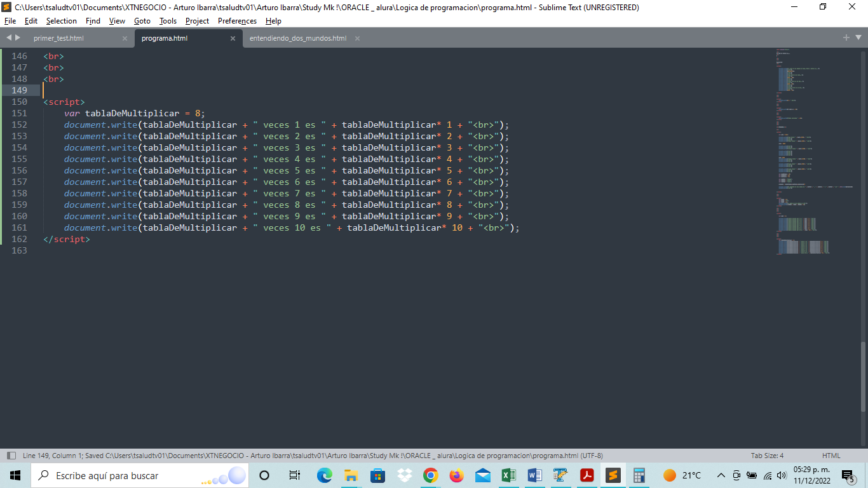Open the Selection menu
Viewport: 868px width, 488px height.
click(x=62, y=21)
